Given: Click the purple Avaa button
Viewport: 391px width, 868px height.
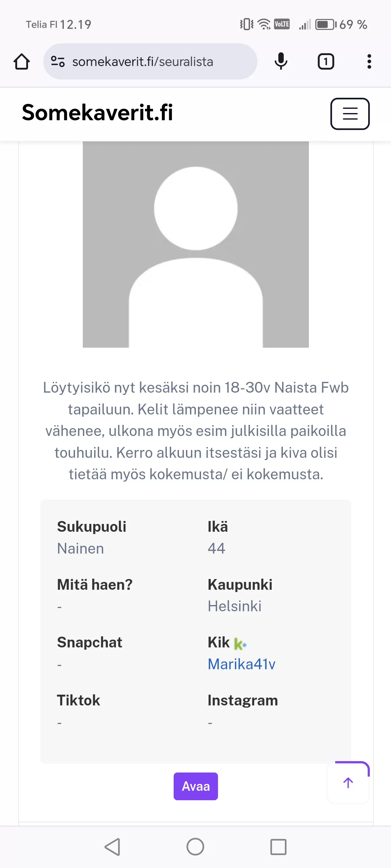Looking at the screenshot, I should click(195, 786).
